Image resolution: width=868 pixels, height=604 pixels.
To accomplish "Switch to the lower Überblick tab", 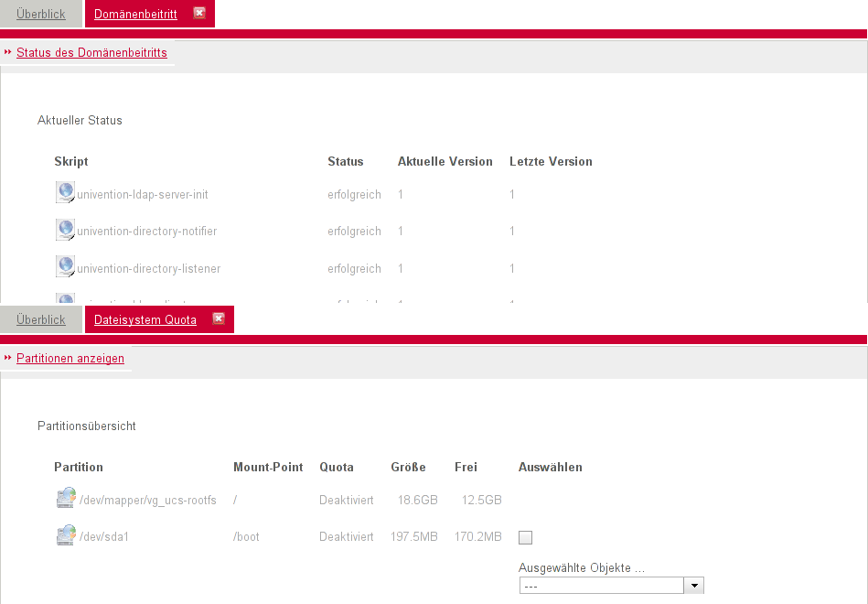I will pos(41,319).
